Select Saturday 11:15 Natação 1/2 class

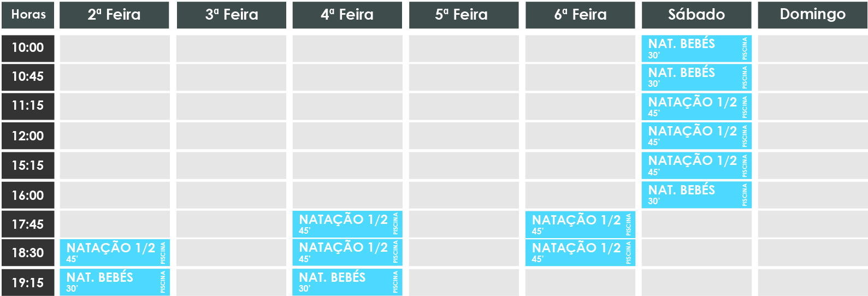coord(696,106)
